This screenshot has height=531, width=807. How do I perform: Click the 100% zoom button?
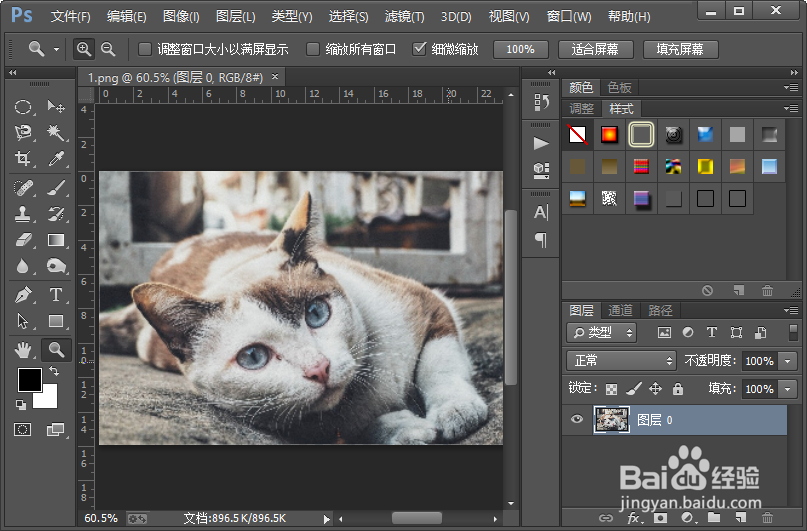(521, 49)
